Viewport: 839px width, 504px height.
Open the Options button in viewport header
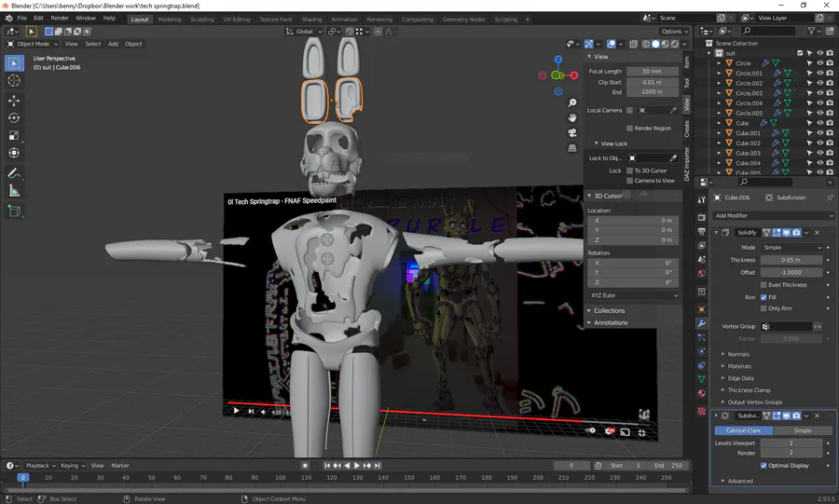[x=673, y=31]
